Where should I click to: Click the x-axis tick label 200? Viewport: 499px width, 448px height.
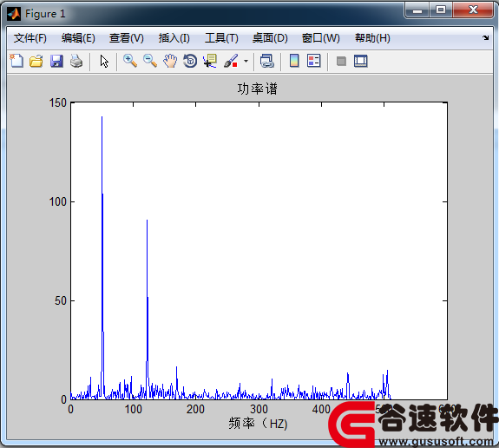pos(196,409)
